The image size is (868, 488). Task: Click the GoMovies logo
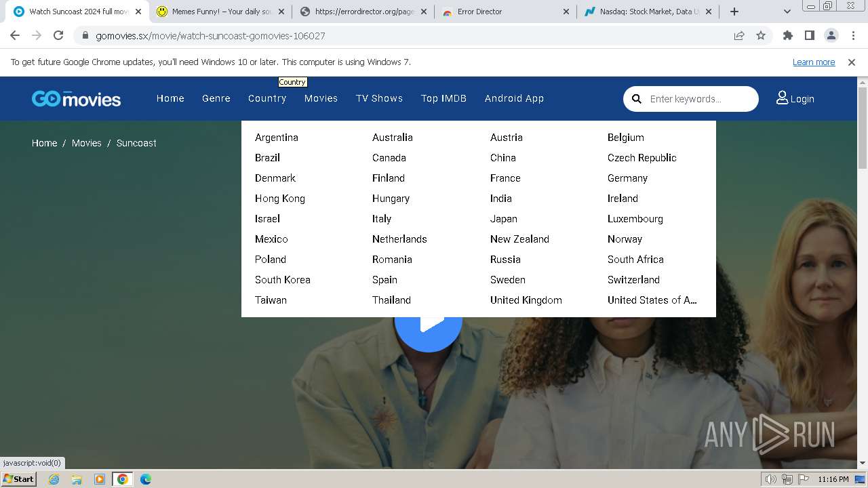76,99
